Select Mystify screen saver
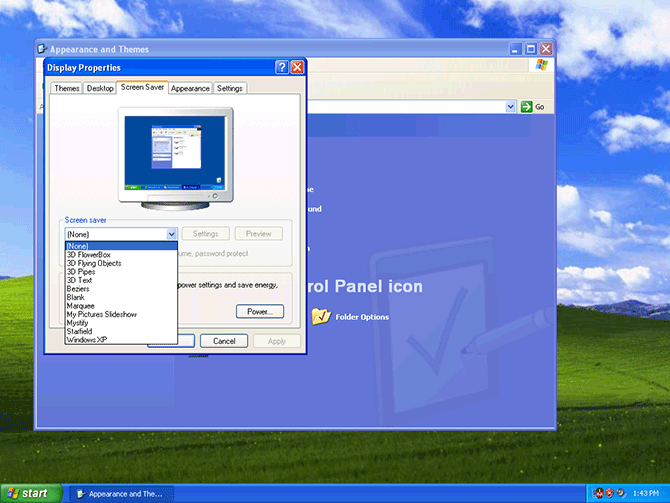 tap(121, 323)
